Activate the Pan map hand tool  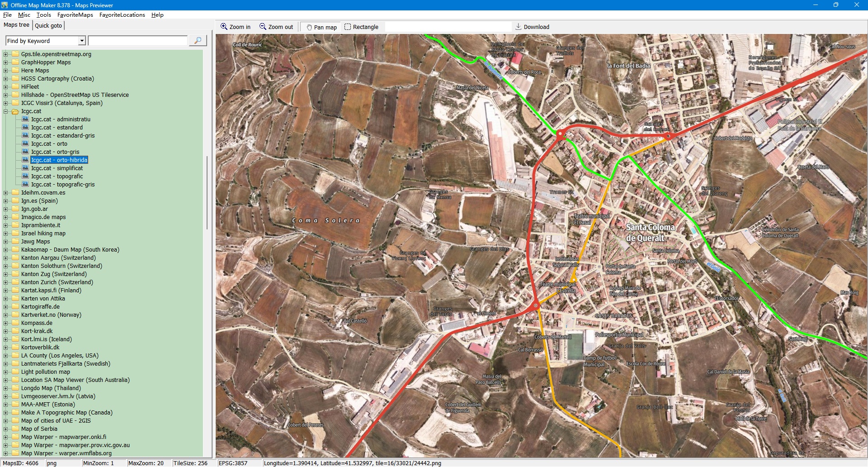tap(310, 27)
